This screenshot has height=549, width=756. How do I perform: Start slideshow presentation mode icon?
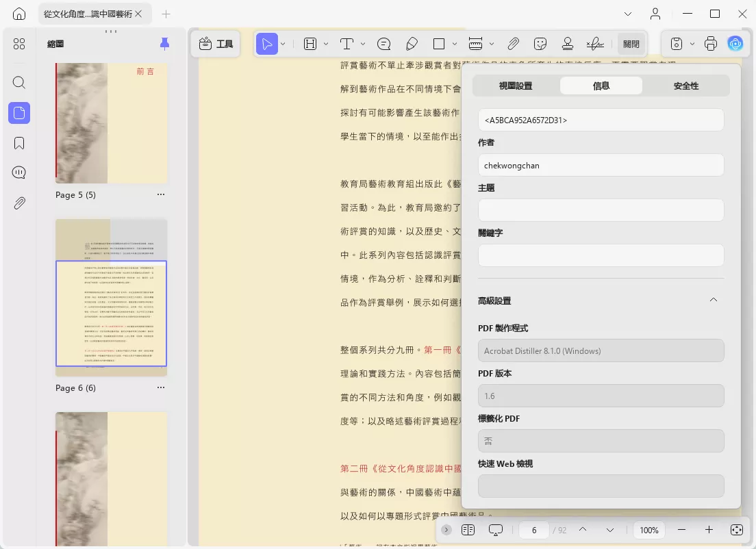[x=496, y=530]
